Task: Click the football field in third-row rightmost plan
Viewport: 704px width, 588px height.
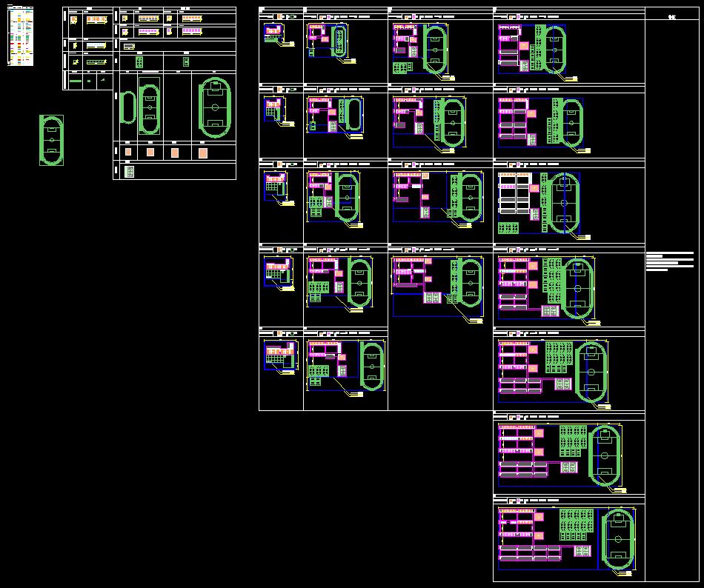Action: tap(563, 202)
